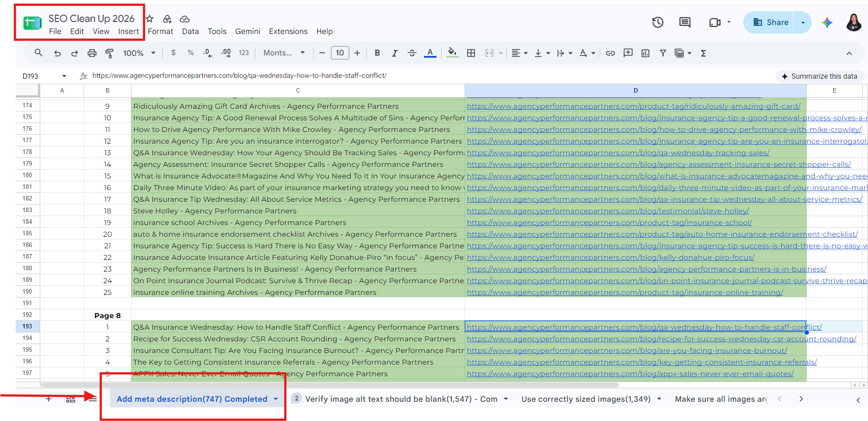The image size is (868, 421).
Task: Open the are-you-facing-insurance-burnout link
Action: click(627, 350)
